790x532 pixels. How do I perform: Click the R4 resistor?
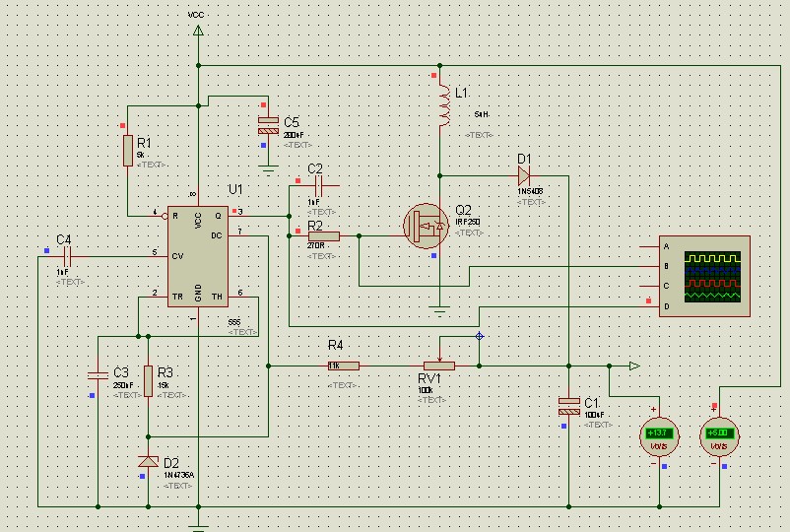pyautogui.click(x=343, y=366)
